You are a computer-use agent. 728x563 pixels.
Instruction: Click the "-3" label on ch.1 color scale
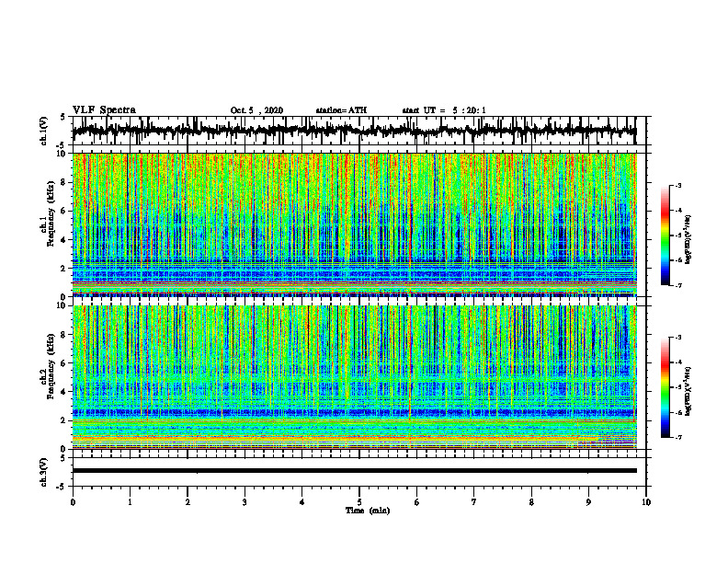point(677,185)
